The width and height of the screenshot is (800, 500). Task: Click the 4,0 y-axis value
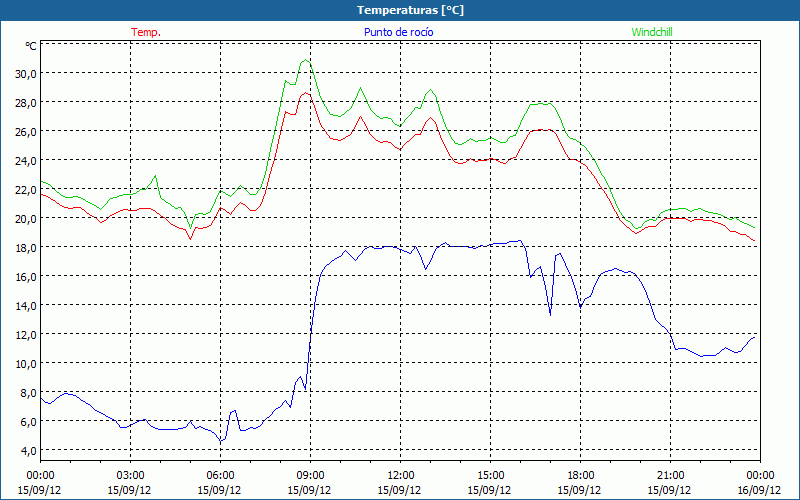pyautogui.click(x=28, y=451)
